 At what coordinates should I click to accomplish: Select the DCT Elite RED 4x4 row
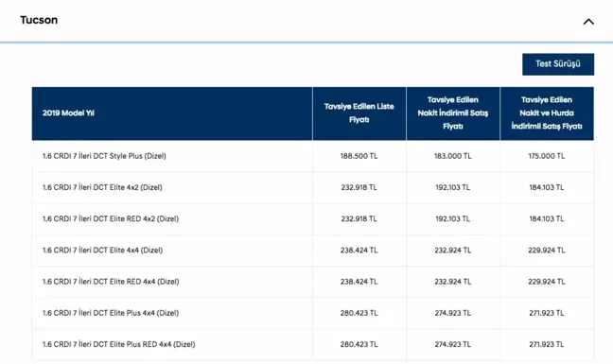pyautogui.click(x=313, y=282)
